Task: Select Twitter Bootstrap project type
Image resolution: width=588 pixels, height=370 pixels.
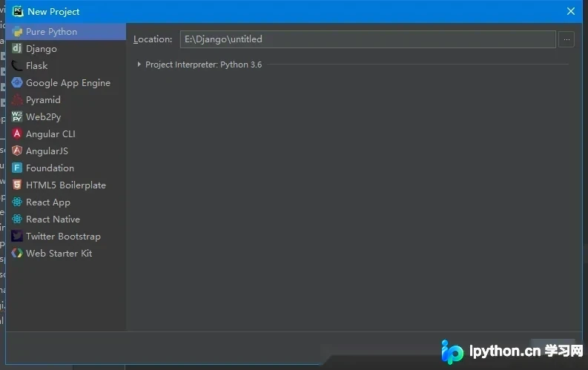Action: [63, 237]
